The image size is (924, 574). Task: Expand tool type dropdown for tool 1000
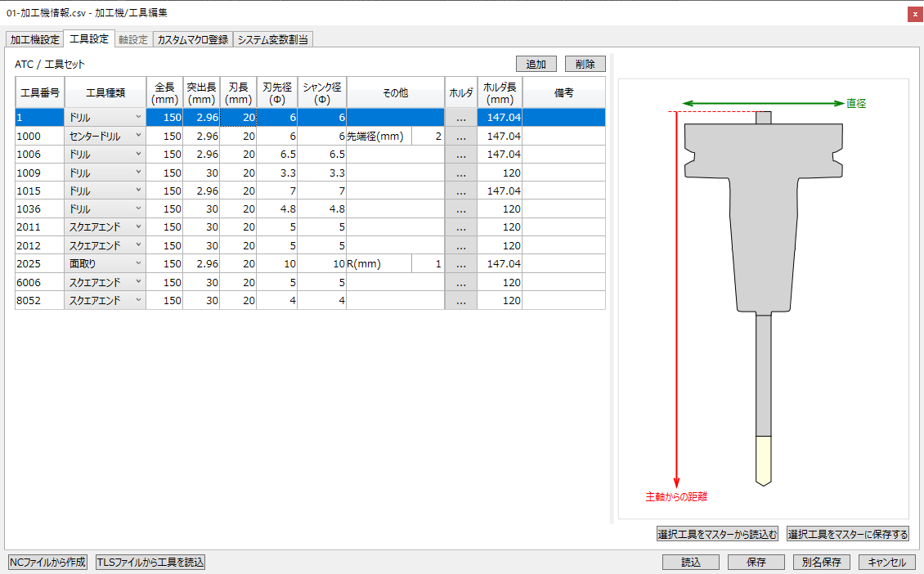click(138, 137)
